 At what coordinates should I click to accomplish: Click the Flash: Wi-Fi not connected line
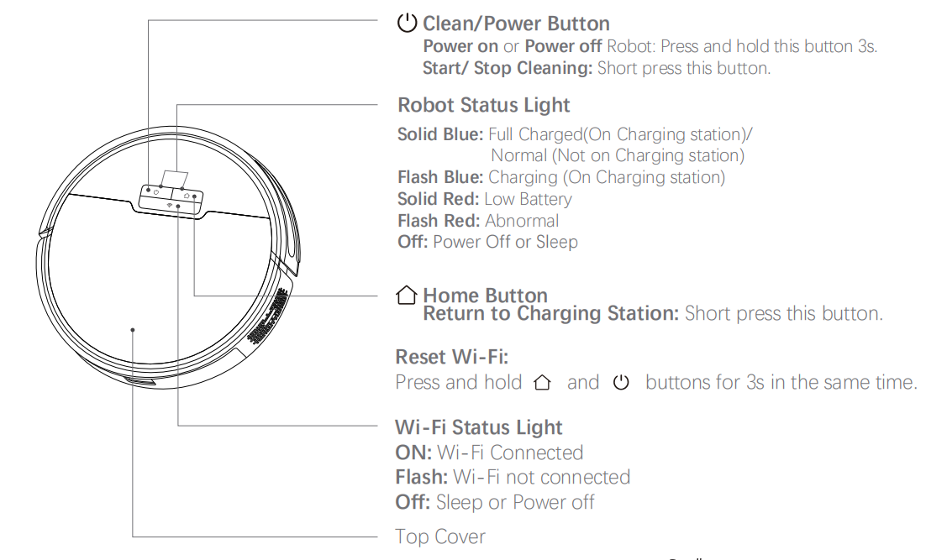pyautogui.click(x=513, y=478)
